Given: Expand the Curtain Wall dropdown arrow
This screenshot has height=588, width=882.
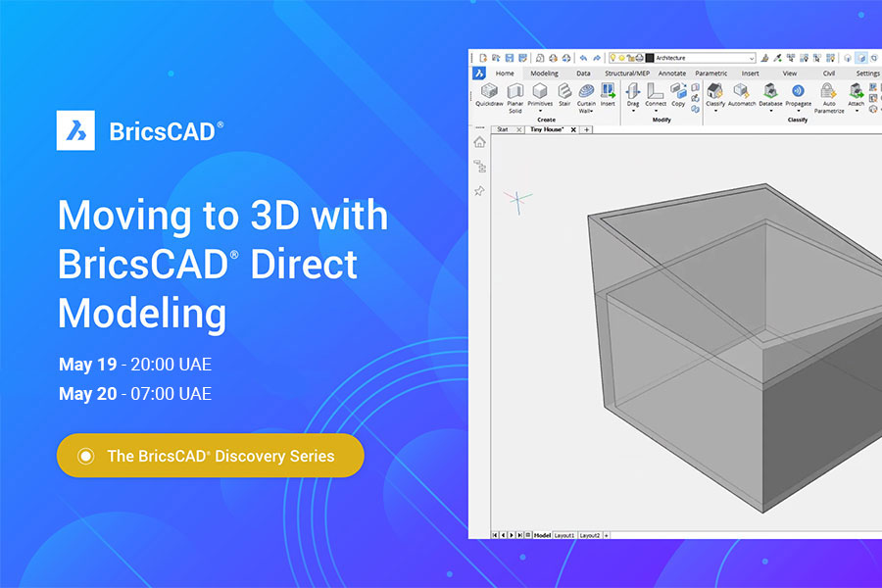Looking at the screenshot, I should 592,112.
